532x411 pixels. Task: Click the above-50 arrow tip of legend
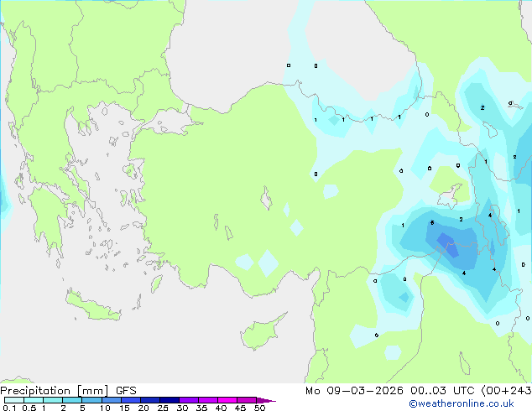(266, 400)
